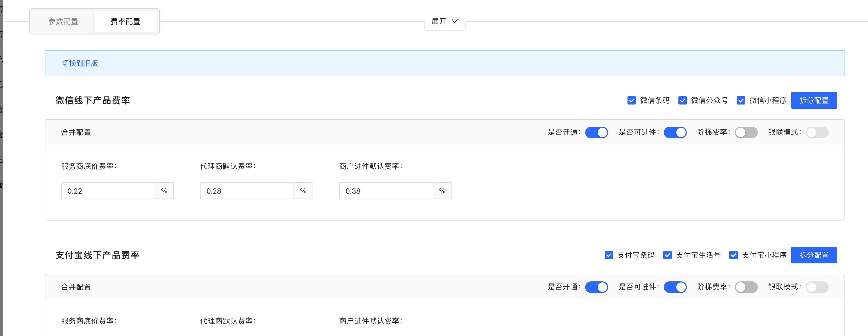Select the 费率配置 tab

(x=125, y=22)
